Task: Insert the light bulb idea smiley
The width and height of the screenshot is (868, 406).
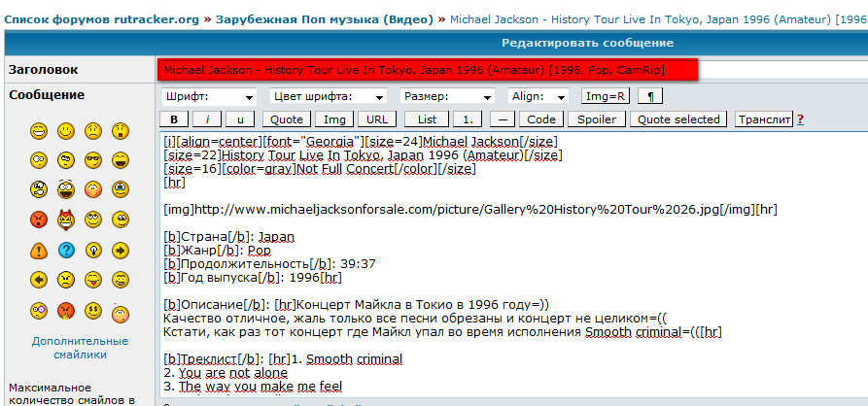Action: pos(93,250)
